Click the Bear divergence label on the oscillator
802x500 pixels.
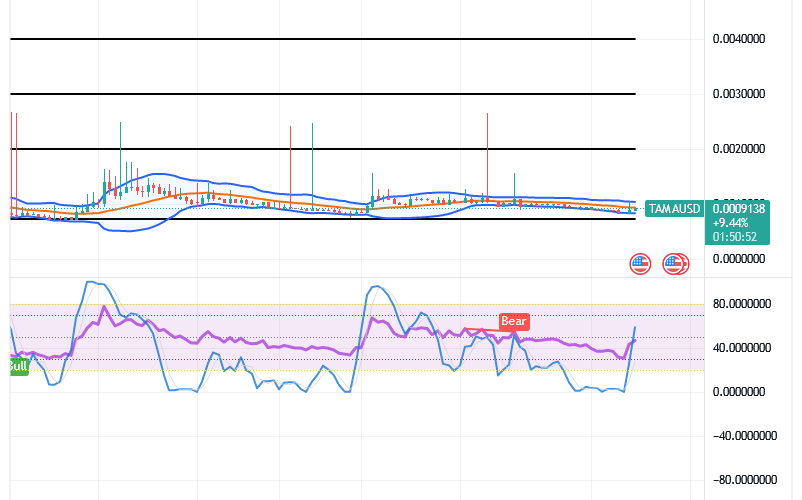click(x=514, y=321)
